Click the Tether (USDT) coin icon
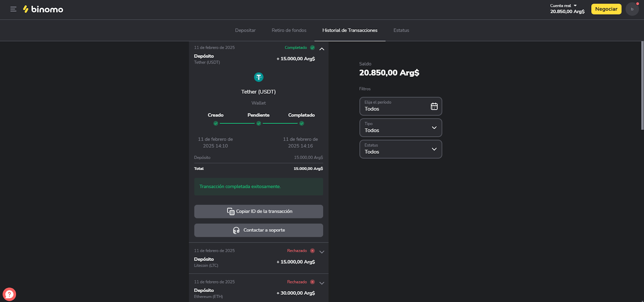Screen dimensions: 644x302 click(258, 77)
